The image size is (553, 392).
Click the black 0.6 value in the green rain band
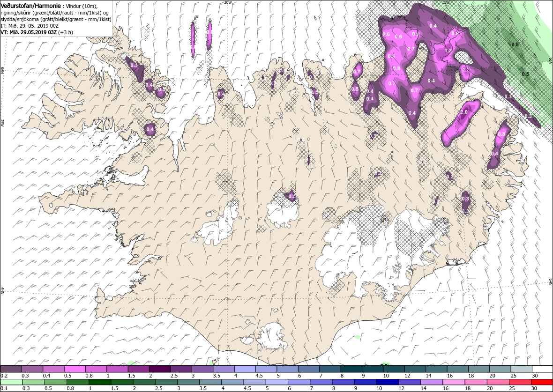click(x=515, y=45)
